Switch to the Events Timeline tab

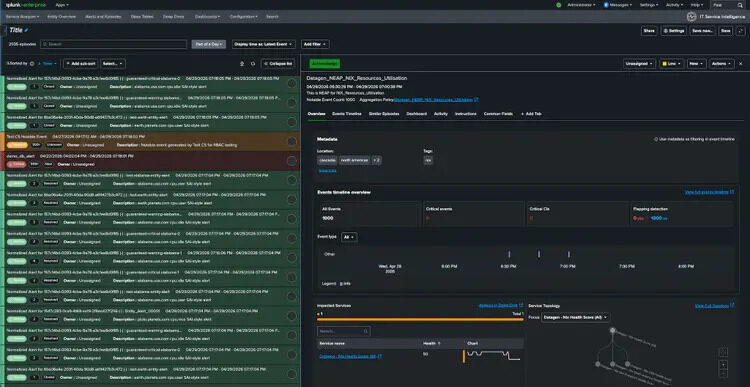tap(347, 114)
